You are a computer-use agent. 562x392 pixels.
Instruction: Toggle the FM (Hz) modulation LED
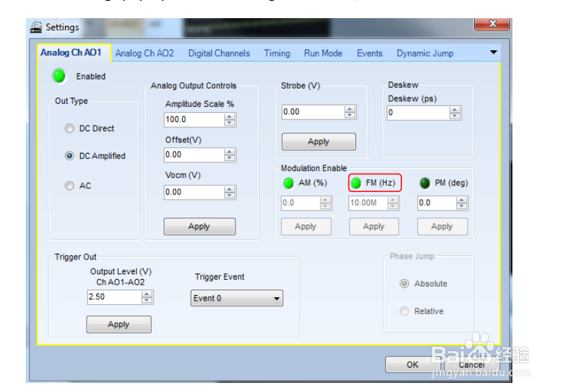pos(356,183)
